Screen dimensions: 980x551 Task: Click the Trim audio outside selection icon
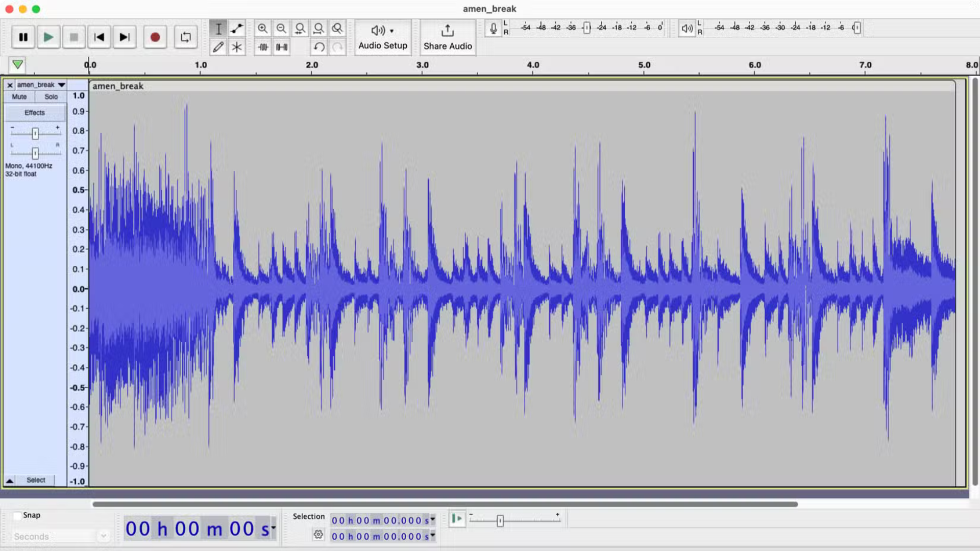263,47
